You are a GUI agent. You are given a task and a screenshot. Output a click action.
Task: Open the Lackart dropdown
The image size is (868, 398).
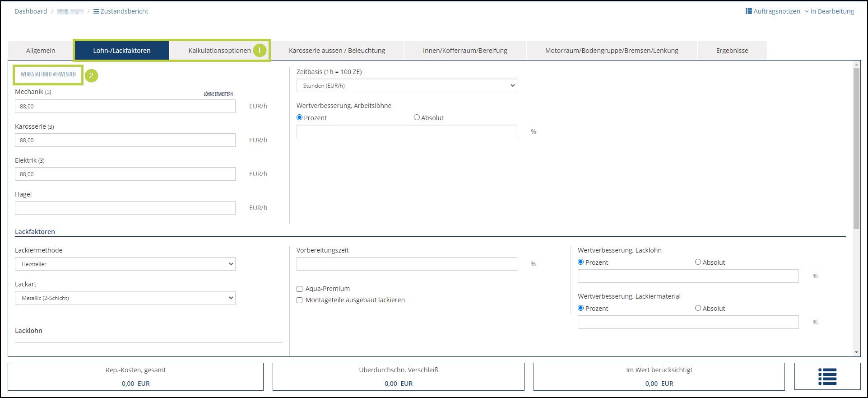pos(125,298)
